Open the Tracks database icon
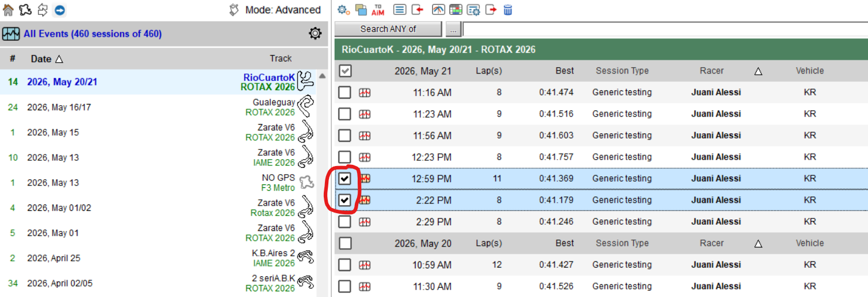Viewport: 868px width, 297px height. click(25, 10)
